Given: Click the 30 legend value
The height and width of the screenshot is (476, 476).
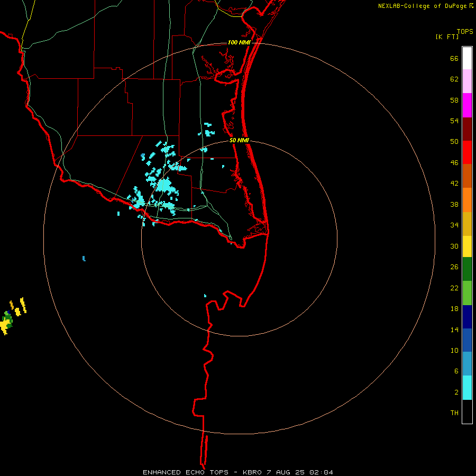Looking at the screenshot, I should (x=454, y=246).
